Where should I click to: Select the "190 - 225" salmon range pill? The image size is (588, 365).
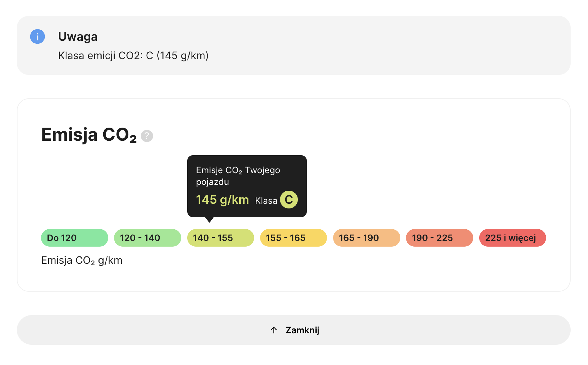[x=439, y=238]
